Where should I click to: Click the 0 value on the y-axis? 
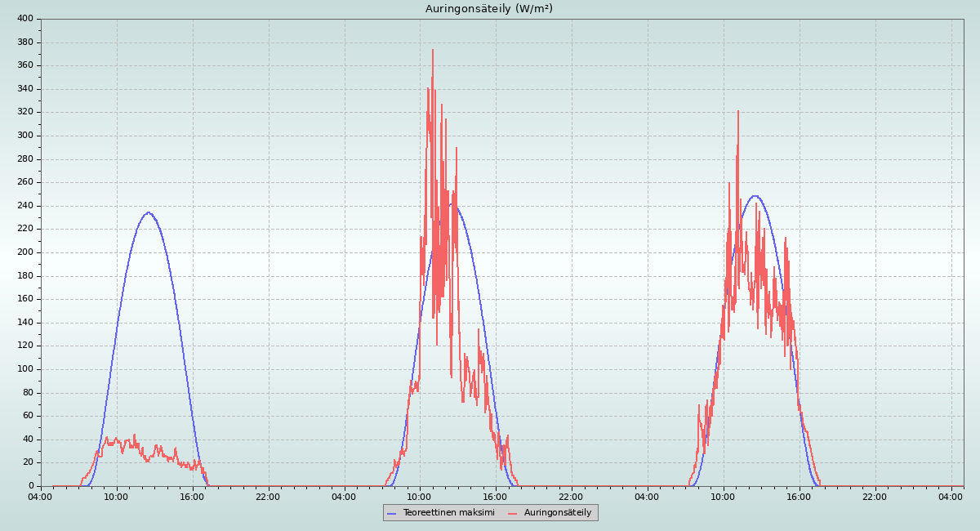[30, 486]
